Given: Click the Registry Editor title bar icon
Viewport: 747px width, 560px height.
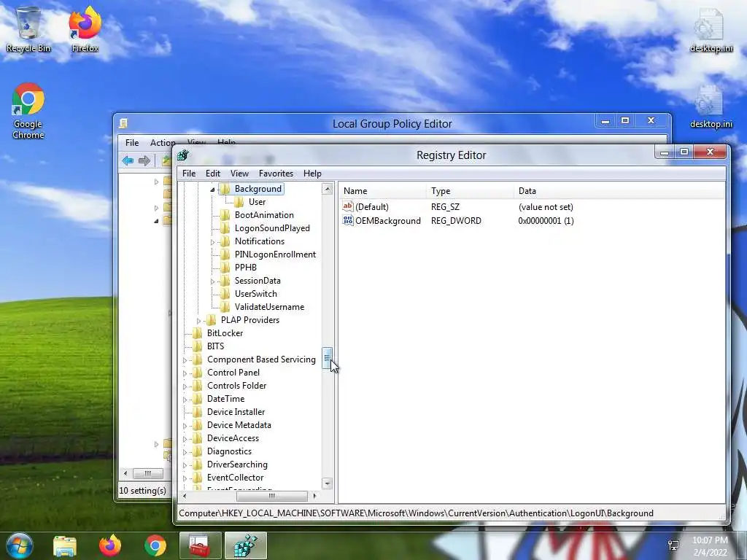Looking at the screenshot, I should click(183, 155).
